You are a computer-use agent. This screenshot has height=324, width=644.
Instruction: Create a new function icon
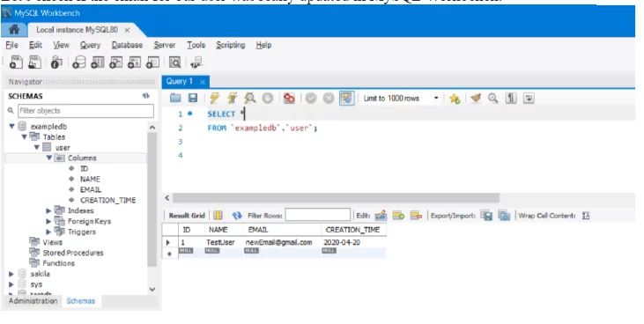(152, 63)
